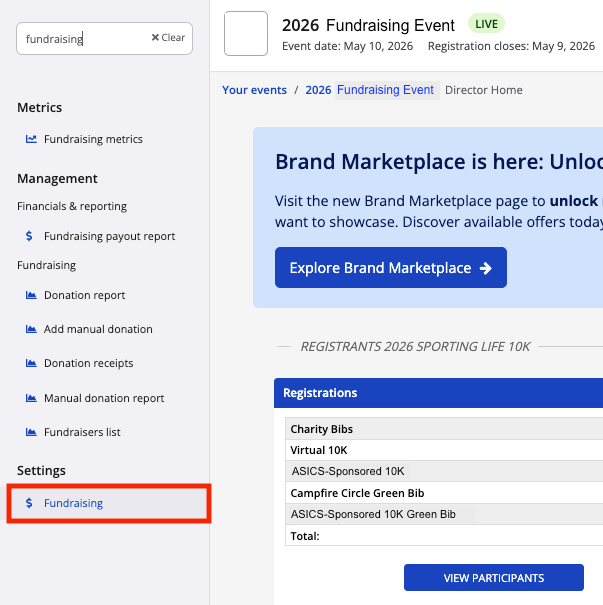Open the Fundraising metrics page
Screen dimensions: 603x605
coord(93,140)
